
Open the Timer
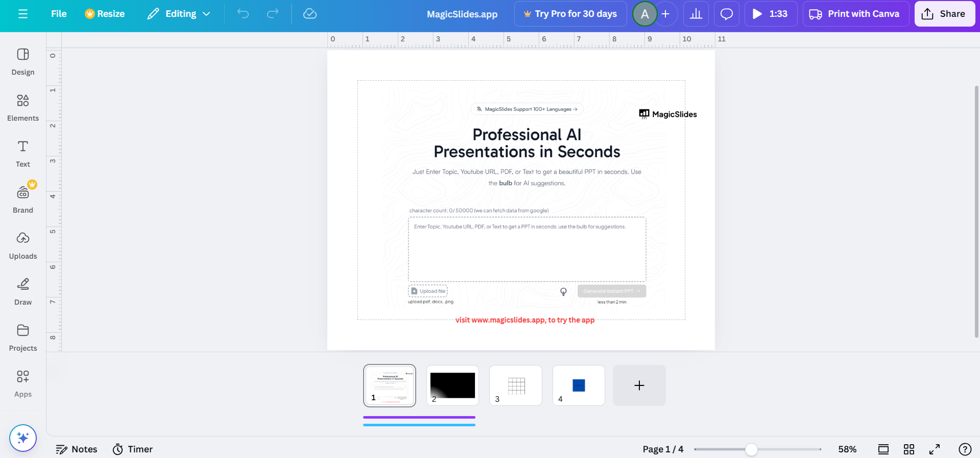[x=133, y=449]
